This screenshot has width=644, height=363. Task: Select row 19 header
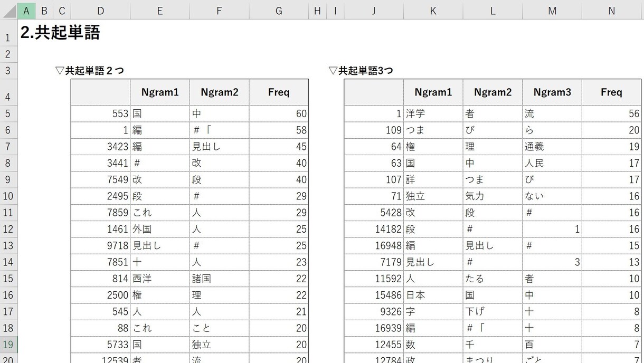(x=8, y=345)
